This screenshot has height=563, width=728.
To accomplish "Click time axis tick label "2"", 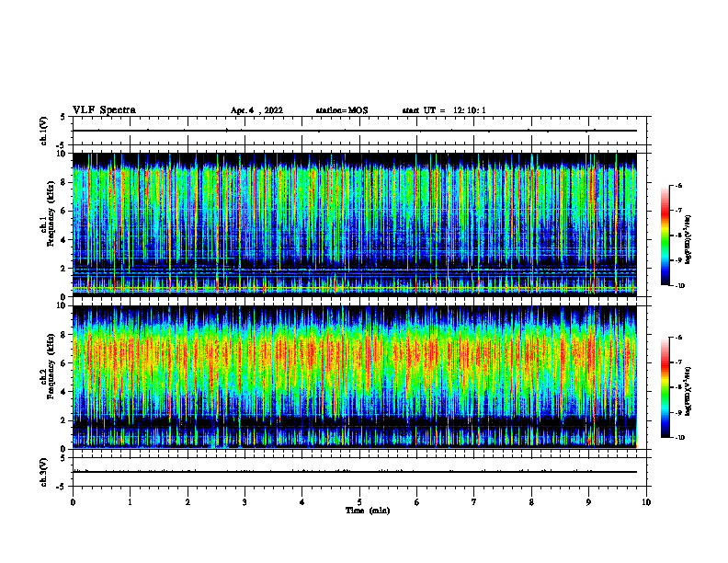I will [x=188, y=502].
